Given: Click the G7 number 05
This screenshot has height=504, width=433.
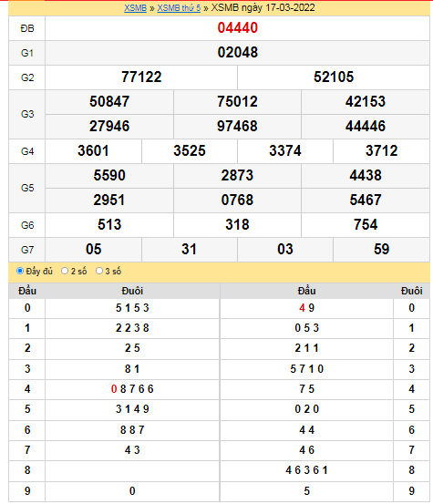Looking at the screenshot, I should [93, 249].
